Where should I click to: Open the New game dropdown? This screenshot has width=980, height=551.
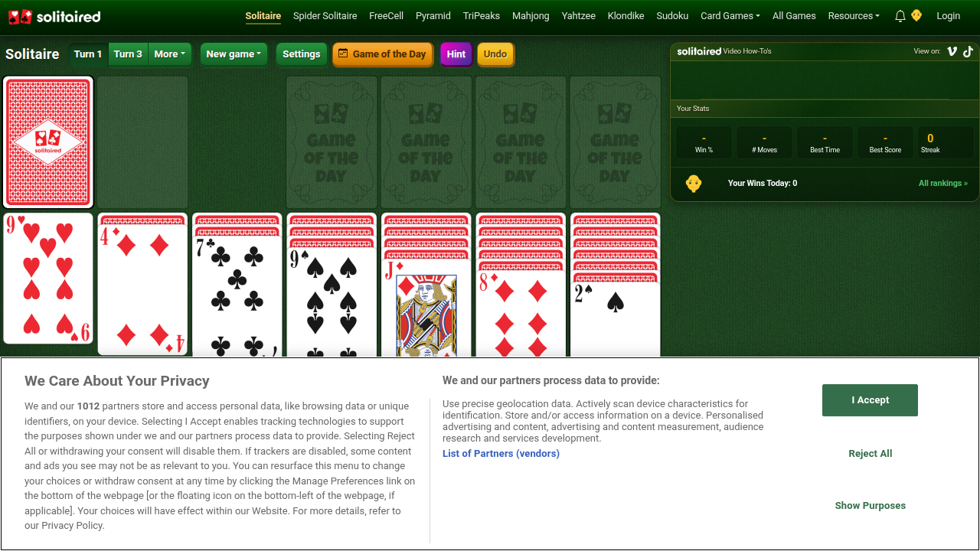point(234,54)
